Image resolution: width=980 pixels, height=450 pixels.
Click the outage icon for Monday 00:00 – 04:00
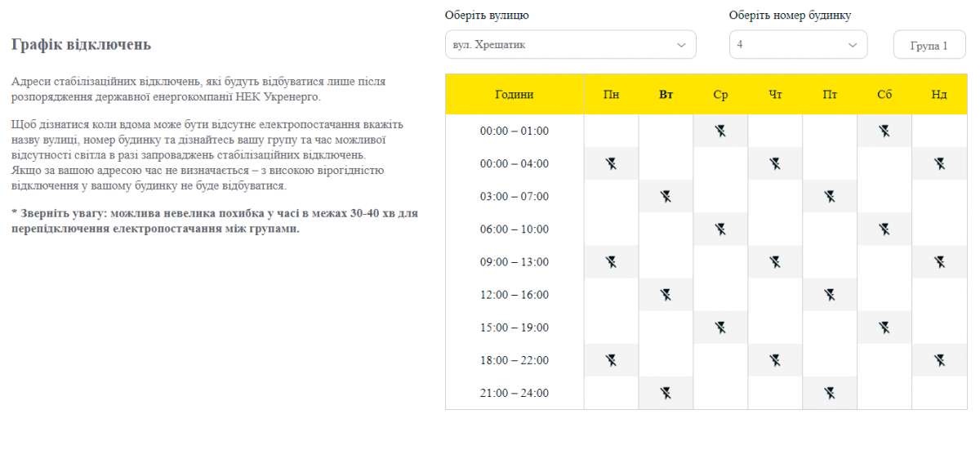pos(611,163)
